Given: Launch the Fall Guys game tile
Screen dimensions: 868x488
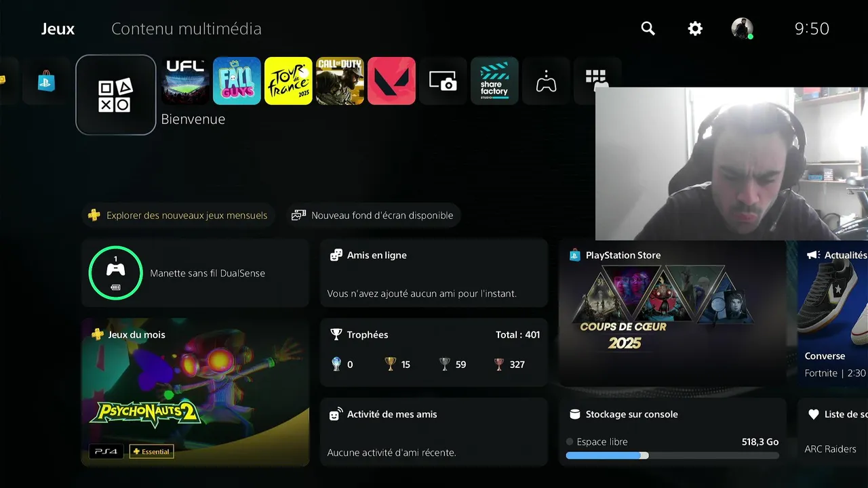Looking at the screenshot, I should click(x=237, y=81).
